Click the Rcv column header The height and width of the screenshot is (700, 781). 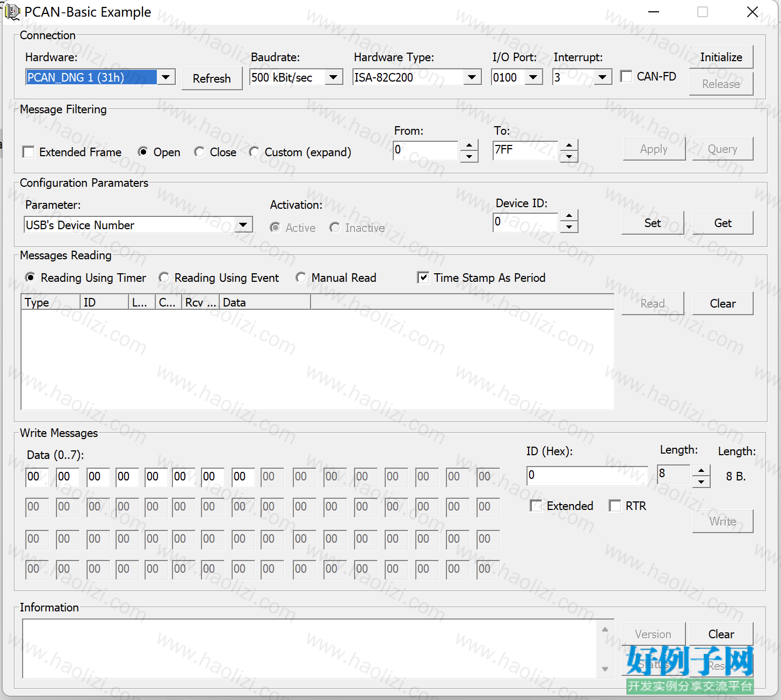coord(200,302)
